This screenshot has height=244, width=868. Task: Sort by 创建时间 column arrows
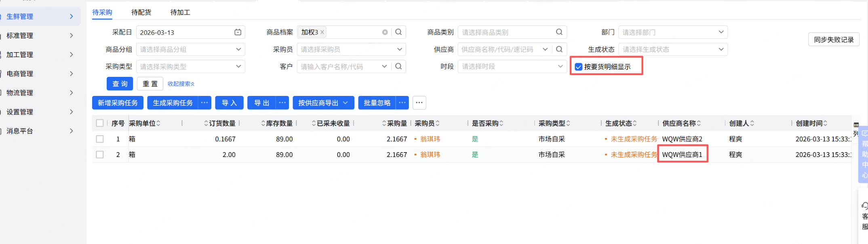tap(825, 123)
